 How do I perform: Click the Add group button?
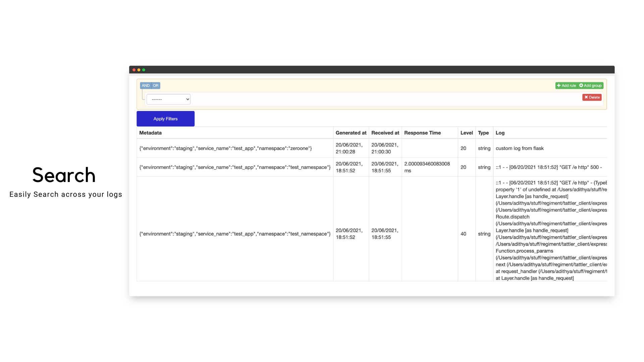591,85
